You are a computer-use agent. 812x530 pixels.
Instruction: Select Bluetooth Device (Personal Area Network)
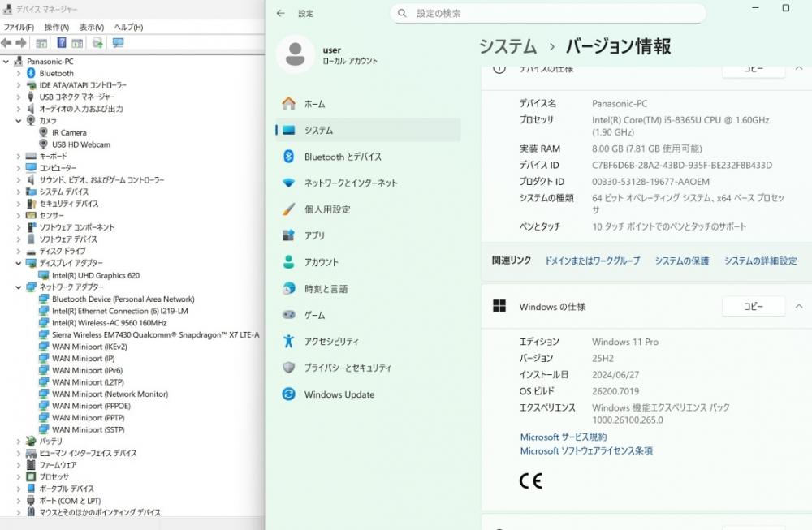[x=123, y=299]
